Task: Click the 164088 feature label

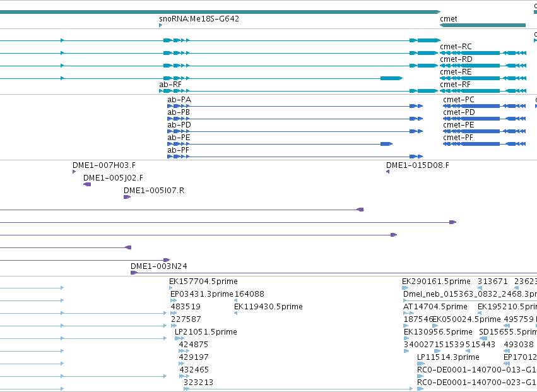Action: (x=249, y=294)
